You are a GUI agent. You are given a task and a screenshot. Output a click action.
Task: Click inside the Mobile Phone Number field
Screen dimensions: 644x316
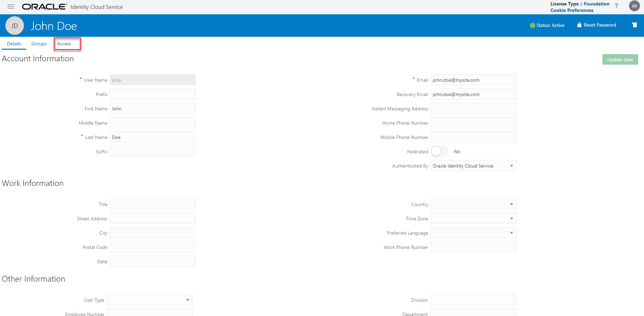point(473,137)
